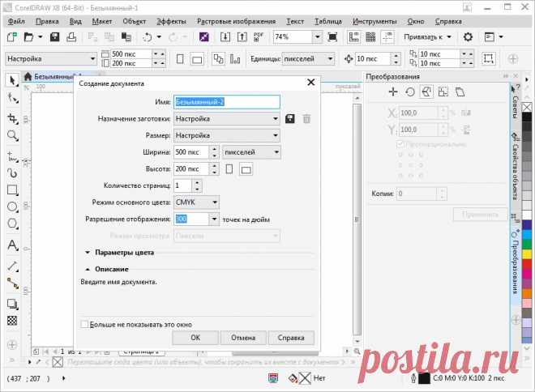Screen dimensions: 535x392
Task: Click the Print toolbar icon
Action: (x=71, y=36)
